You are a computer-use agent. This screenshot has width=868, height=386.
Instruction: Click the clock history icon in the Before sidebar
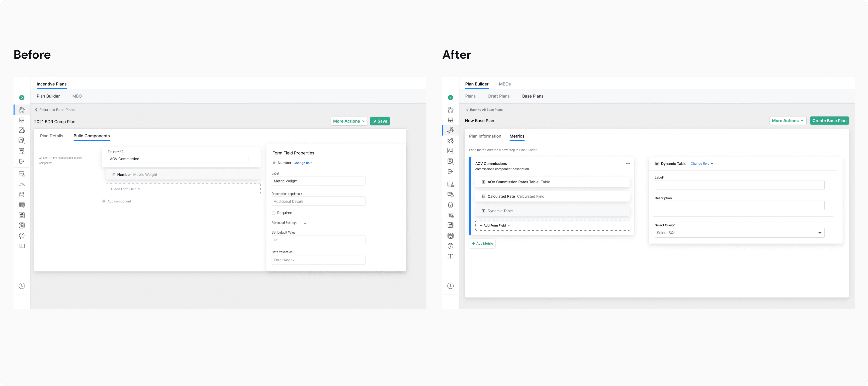click(x=22, y=286)
